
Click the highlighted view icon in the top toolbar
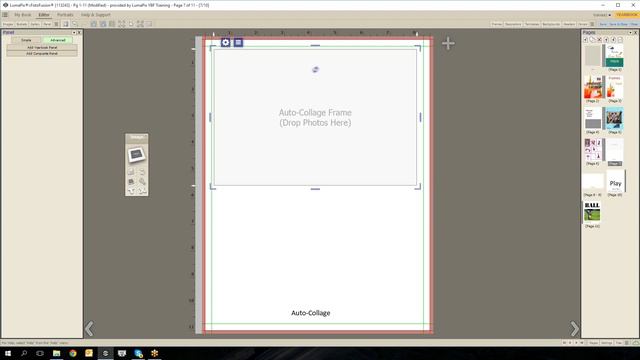click(65, 24)
